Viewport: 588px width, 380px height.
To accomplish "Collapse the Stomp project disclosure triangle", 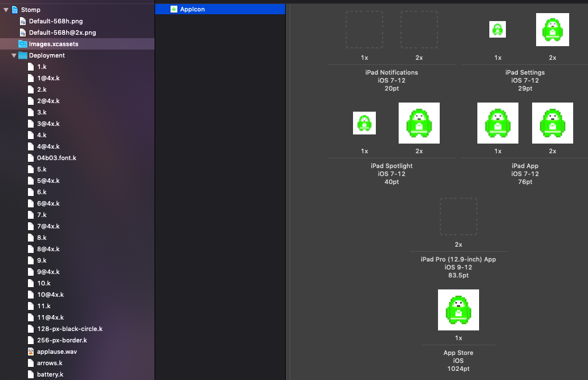I will click(6, 10).
